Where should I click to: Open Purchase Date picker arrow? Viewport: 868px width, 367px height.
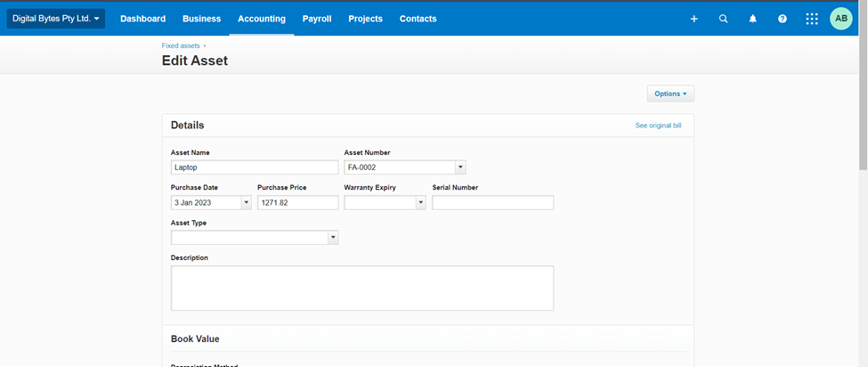(247, 203)
